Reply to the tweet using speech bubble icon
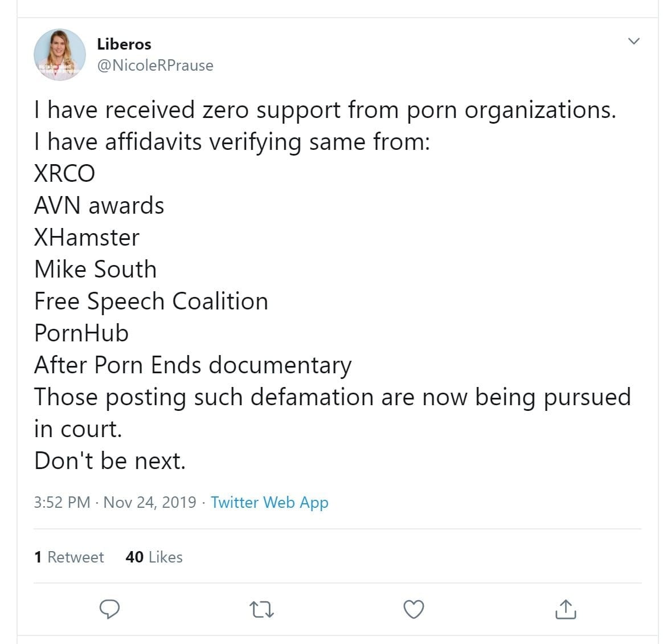 tap(109, 609)
